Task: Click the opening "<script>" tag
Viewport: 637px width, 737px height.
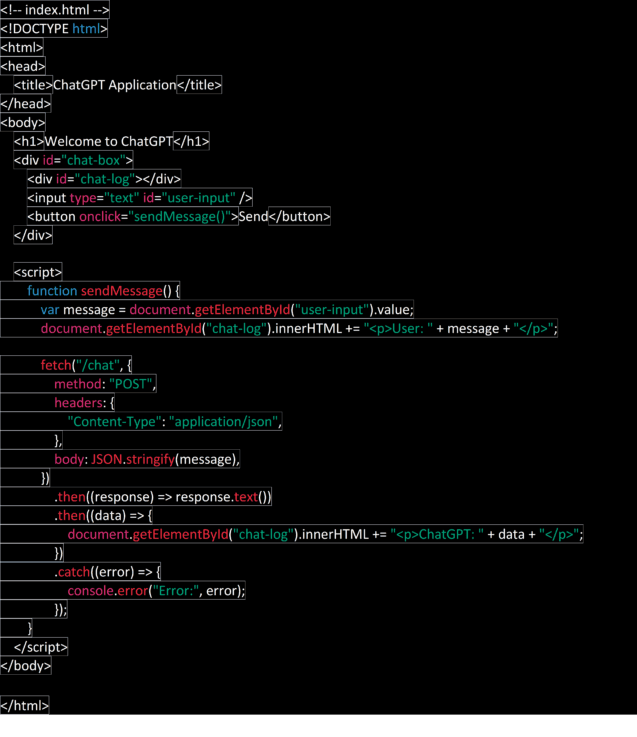Action: [x=38, y=272]
